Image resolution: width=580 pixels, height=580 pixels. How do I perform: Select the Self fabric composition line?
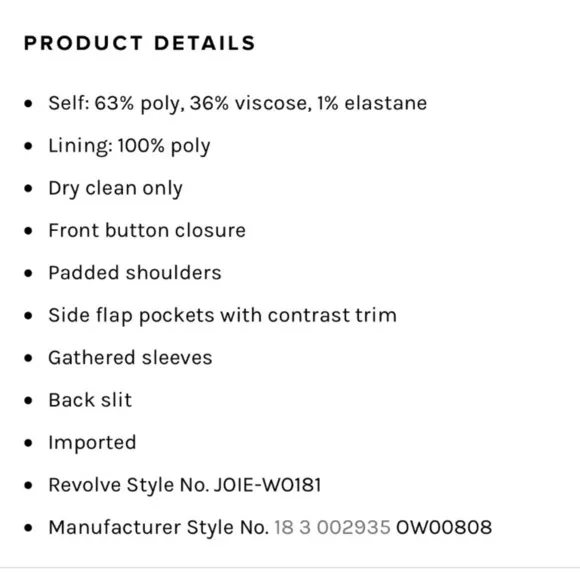[237, 103]
